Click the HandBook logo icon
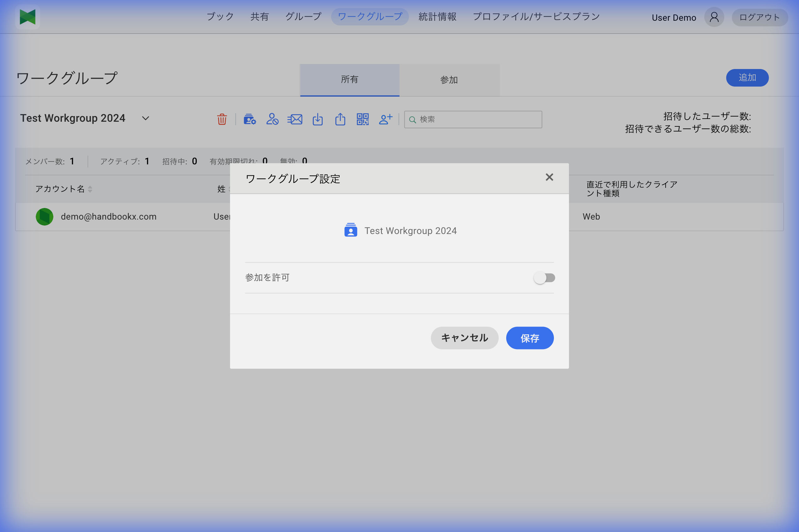 click(x=27, y=17)
